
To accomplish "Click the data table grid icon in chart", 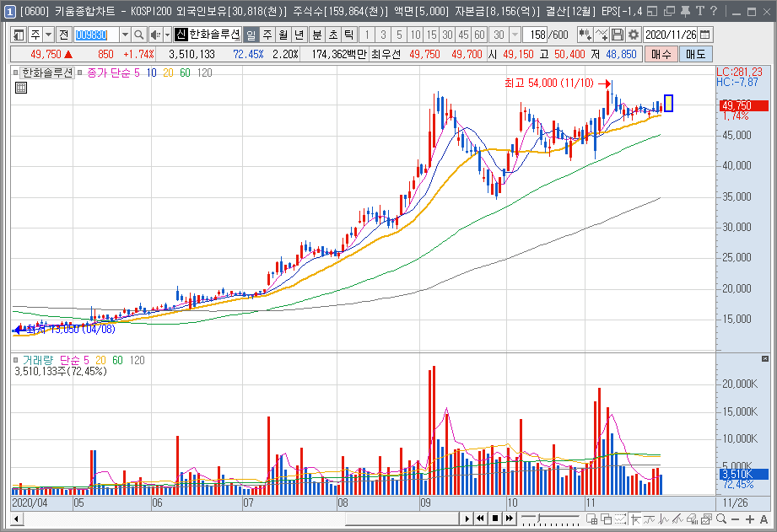I will pos(21,89).
